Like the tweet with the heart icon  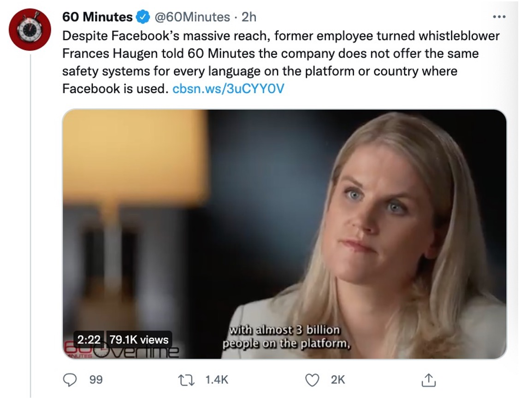[x=313, y=379]
